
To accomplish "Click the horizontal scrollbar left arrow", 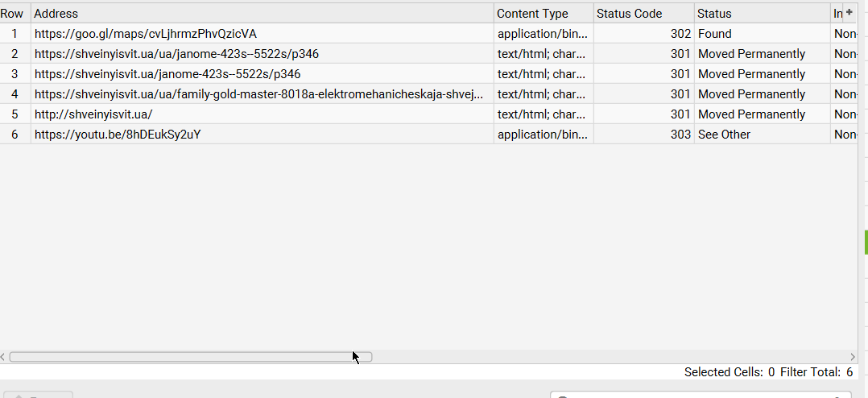I will click(3, 357).
